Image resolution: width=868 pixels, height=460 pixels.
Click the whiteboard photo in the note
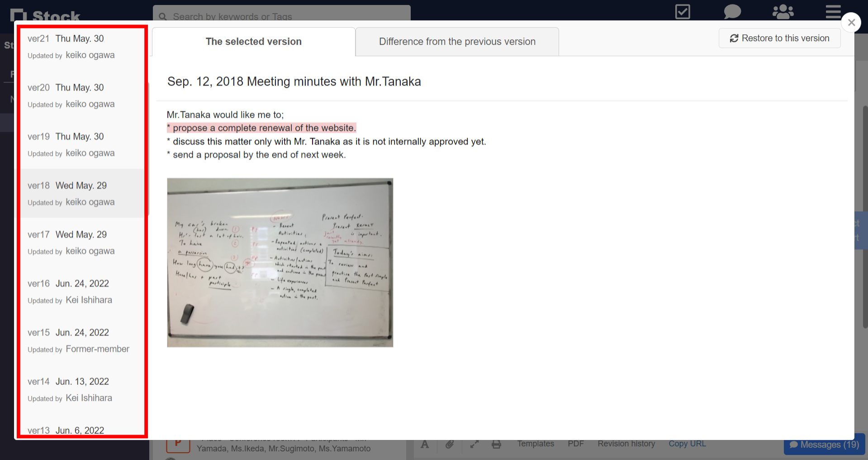tap(280, 262)
